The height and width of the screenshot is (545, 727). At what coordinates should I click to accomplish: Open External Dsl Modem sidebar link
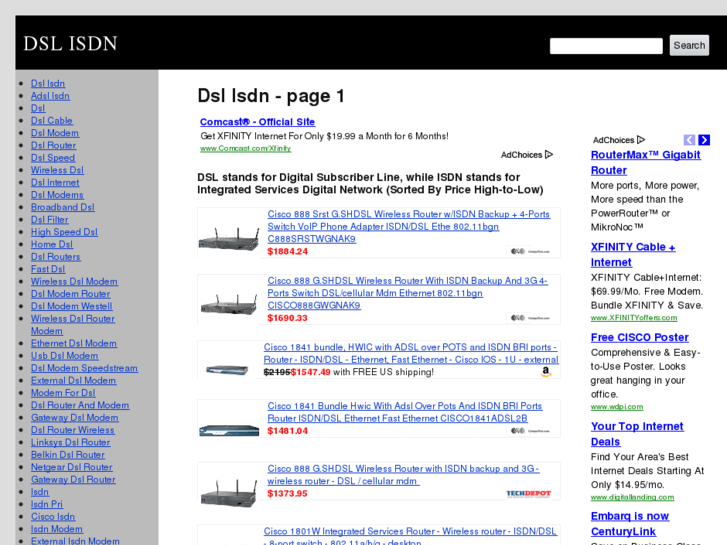[73, 381]
